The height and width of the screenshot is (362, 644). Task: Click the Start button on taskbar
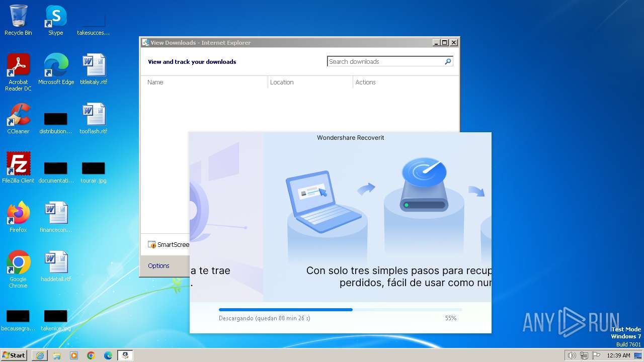(x=14, y=355)
